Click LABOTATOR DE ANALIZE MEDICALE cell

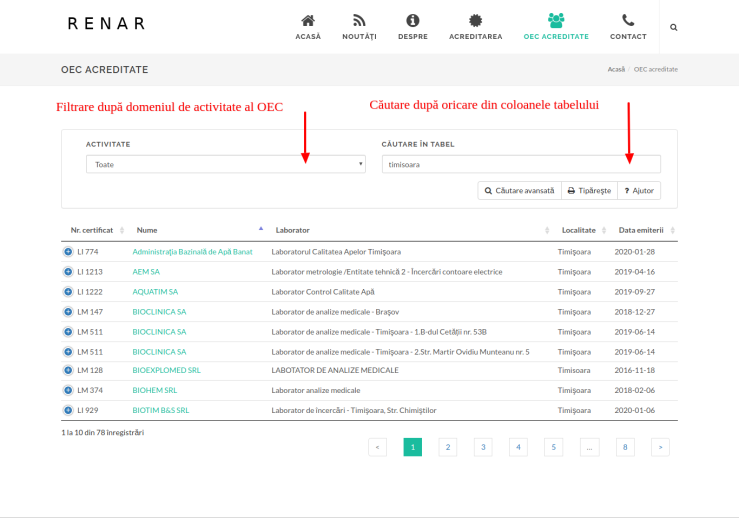pos(335,370)
